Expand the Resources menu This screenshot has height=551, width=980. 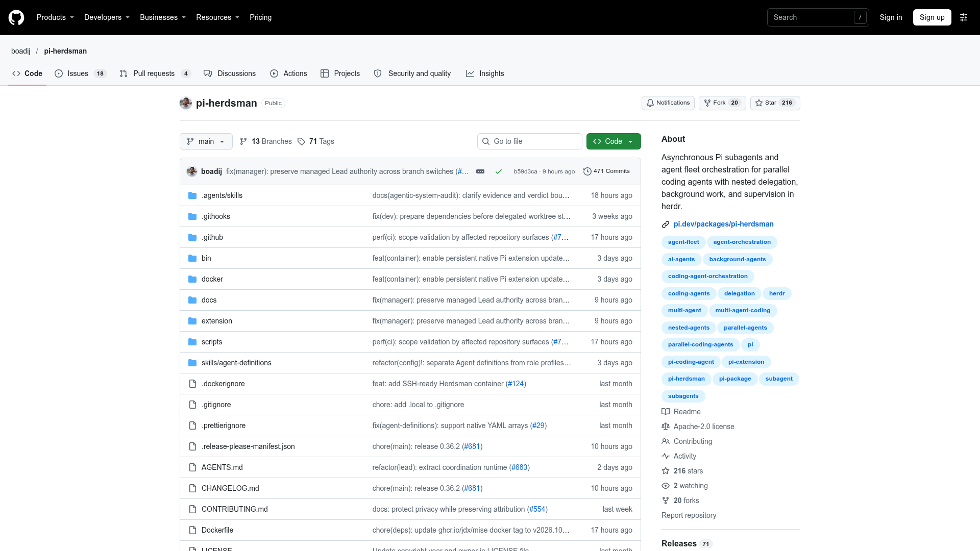[x=217, y=17]
